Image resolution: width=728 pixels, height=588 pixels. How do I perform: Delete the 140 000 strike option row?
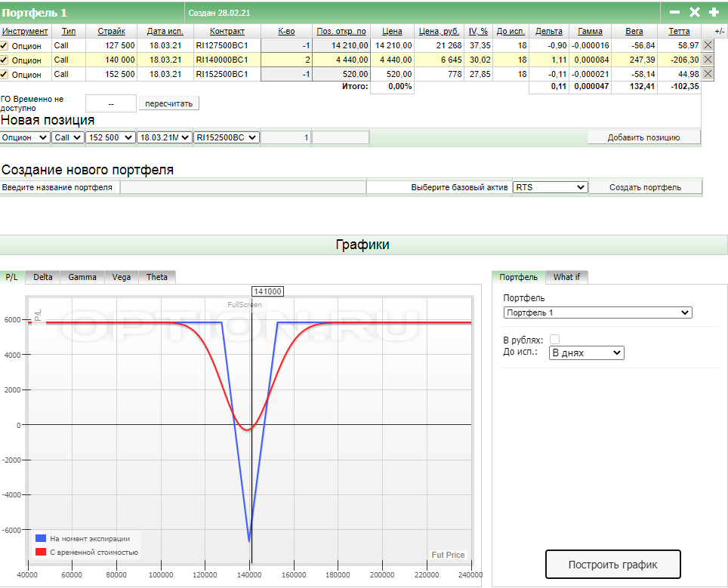pyautogui.click(x=708, y=60)
